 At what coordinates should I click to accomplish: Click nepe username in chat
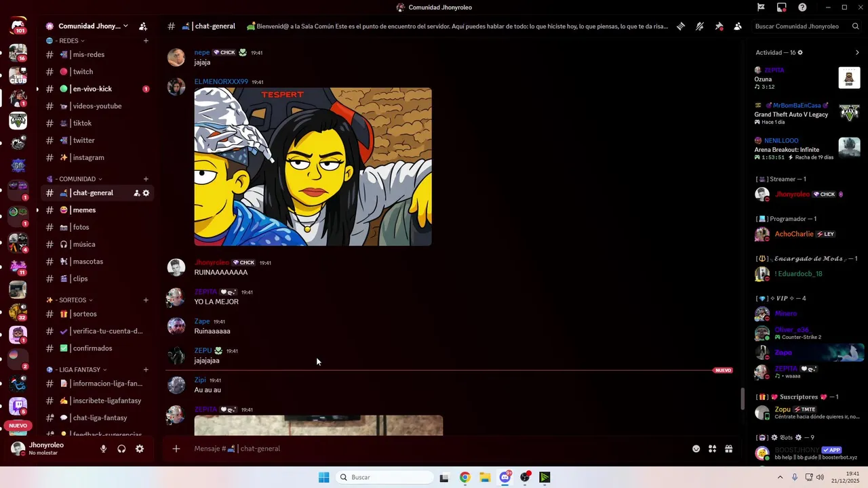(202, 52)
